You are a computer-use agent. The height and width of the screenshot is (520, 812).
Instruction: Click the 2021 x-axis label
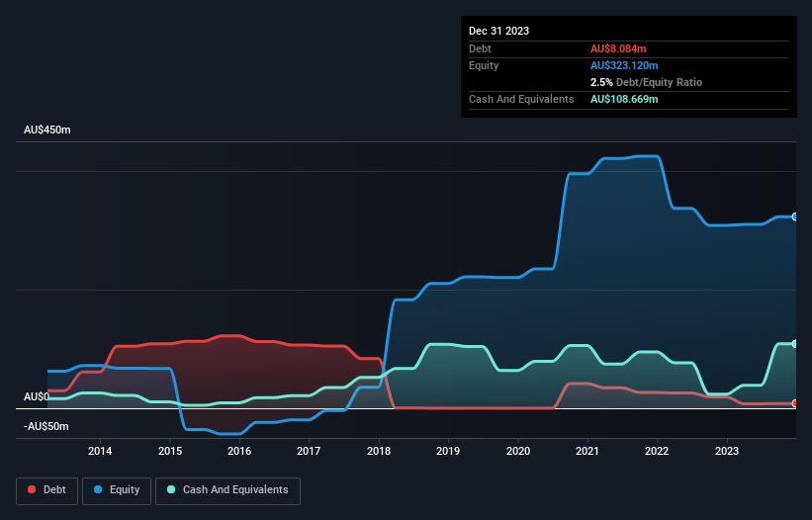click(587, 451)
